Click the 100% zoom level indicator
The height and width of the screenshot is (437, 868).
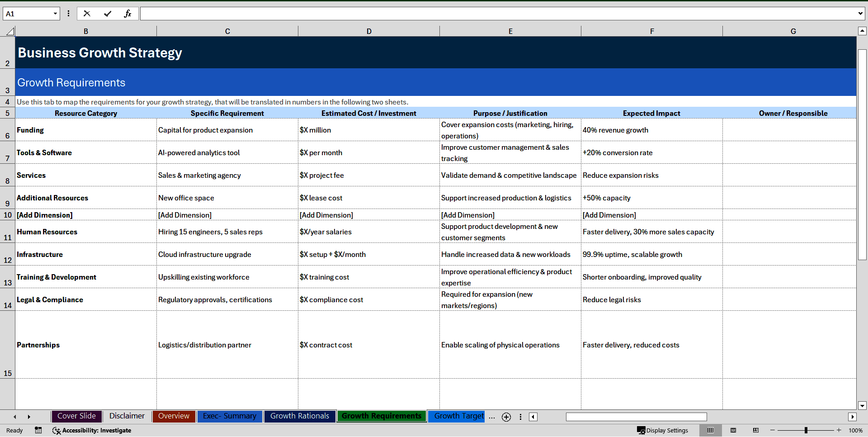(x=855, y=430)
